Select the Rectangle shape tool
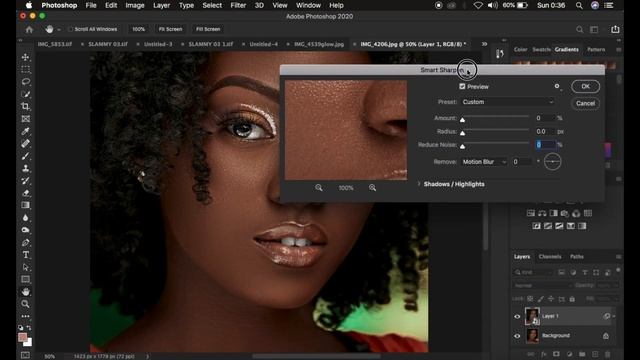This screenshot has width=640, height=360. pyautogui.click(x=25, y=279)
